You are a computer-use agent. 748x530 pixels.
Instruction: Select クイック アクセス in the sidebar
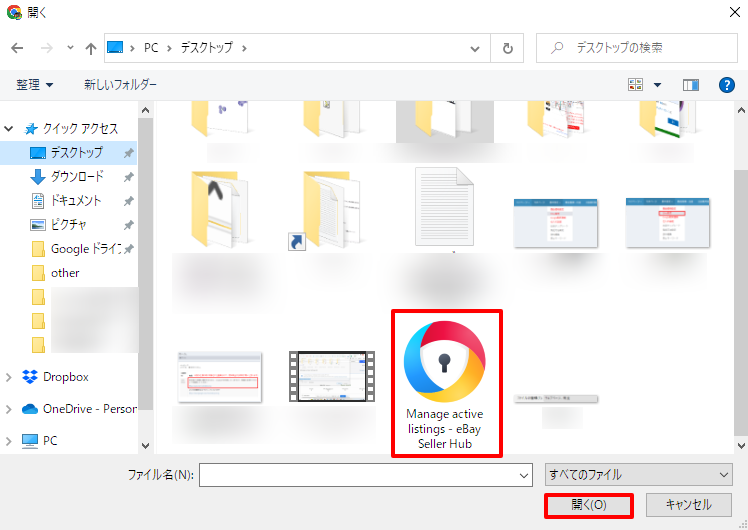pyautogui.click(x=80, y=128)
